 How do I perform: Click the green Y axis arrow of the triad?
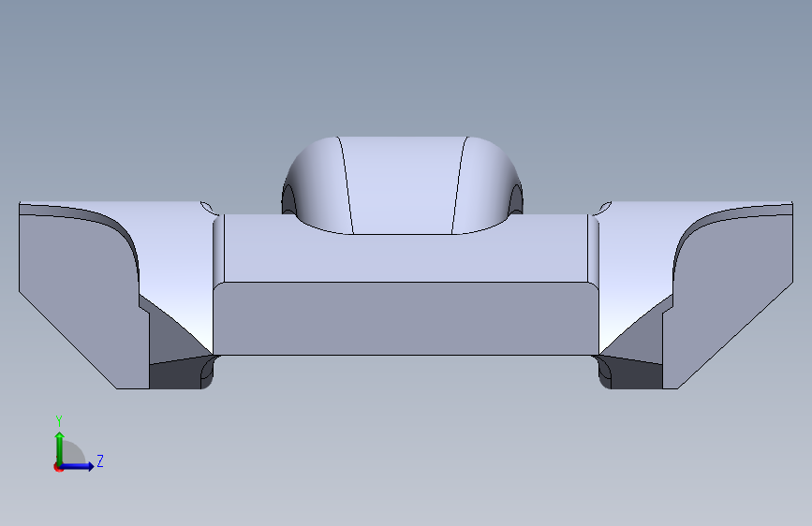[x=60, y=447]
